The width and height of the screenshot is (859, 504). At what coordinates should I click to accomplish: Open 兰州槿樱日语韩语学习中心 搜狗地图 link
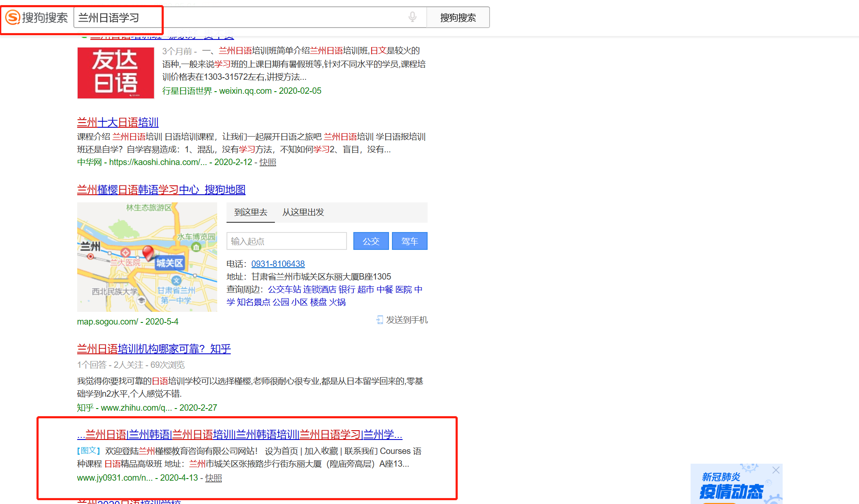point(161,190)
